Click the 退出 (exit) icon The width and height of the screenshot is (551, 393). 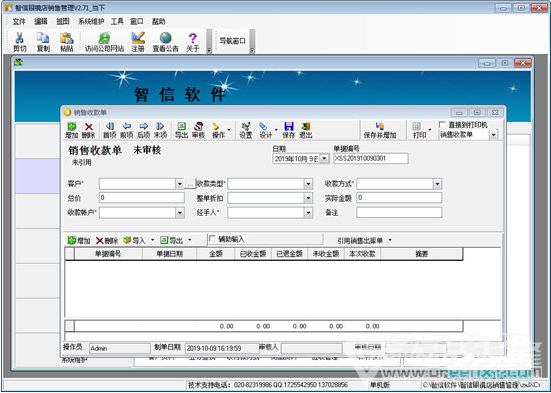point(306,127)
